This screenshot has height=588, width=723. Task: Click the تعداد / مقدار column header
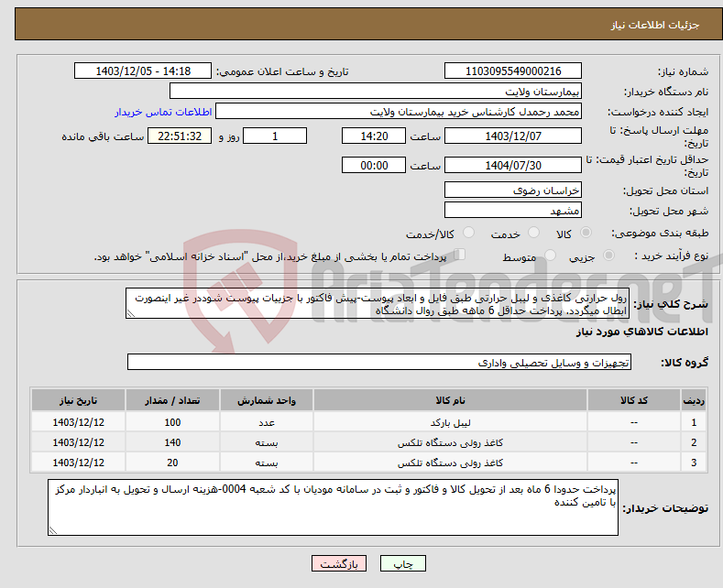pos(172,400)
